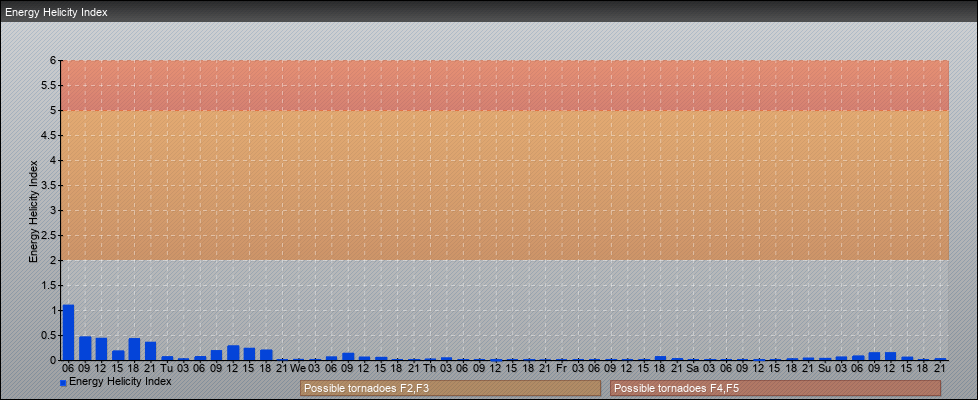Click the 5.5 tick label on y-axis

[49, 85]
